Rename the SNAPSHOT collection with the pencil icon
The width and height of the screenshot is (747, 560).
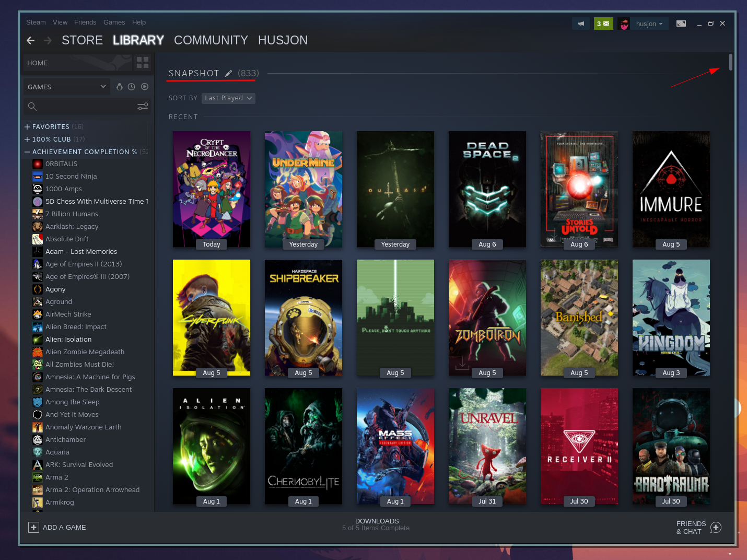pyautogui.click(x=228, y=74)
